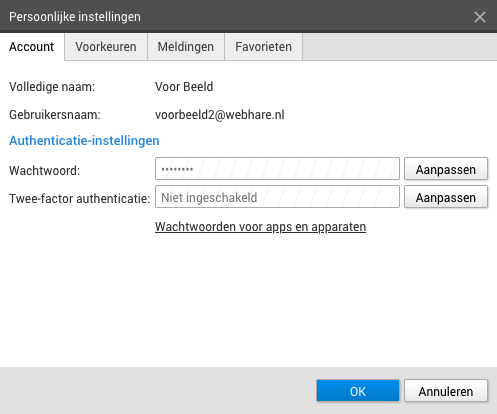Viewport: 497px width, 414px height.
Task: Click the Authenticatie-instellingen heading
Action: (x=84, y=141)
